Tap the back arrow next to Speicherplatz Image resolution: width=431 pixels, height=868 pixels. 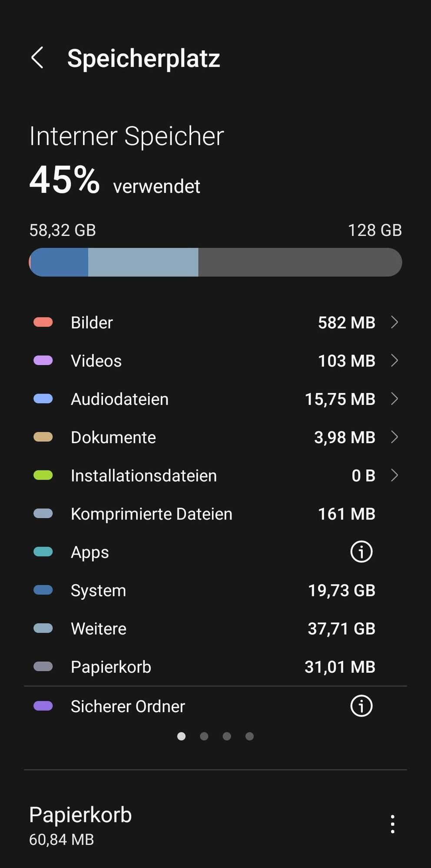pos(37,58)
